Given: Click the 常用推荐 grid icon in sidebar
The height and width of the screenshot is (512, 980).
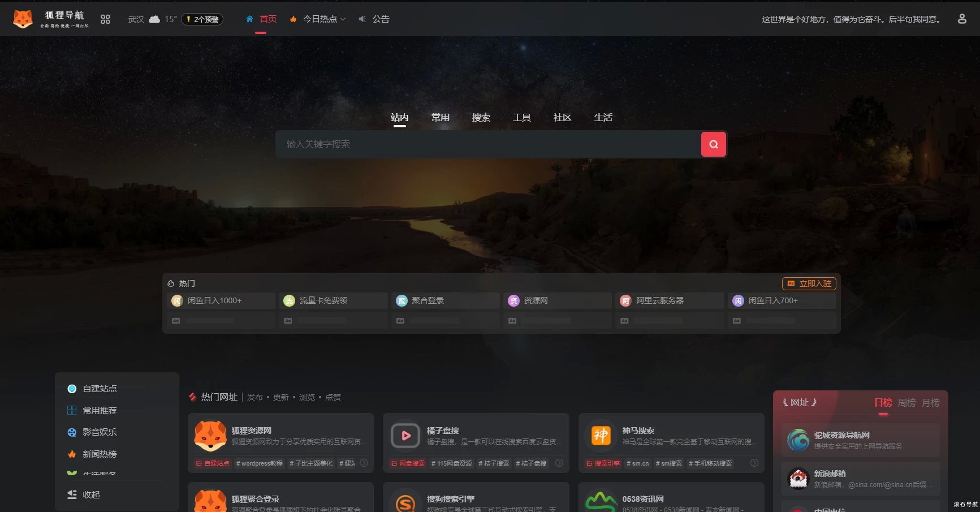Looking at the screenshot, I should [x=71, y=410].
